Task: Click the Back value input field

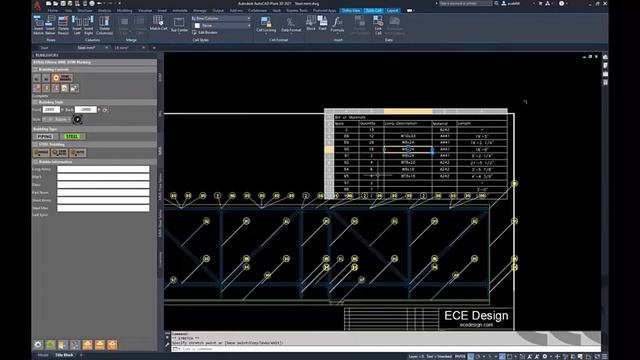Action: point(86,109)
